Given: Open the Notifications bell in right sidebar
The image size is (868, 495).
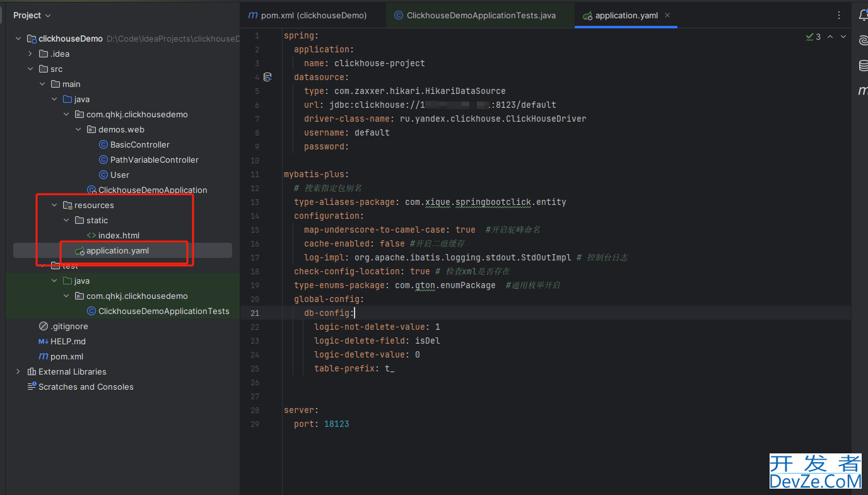Looking at the screenshot, I should click(863, 15).
